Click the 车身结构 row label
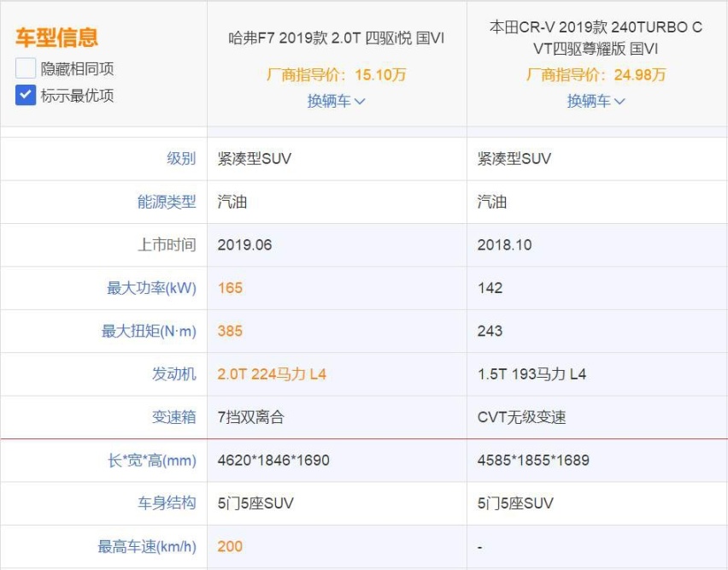728x570 pixels. coord(167,502)
